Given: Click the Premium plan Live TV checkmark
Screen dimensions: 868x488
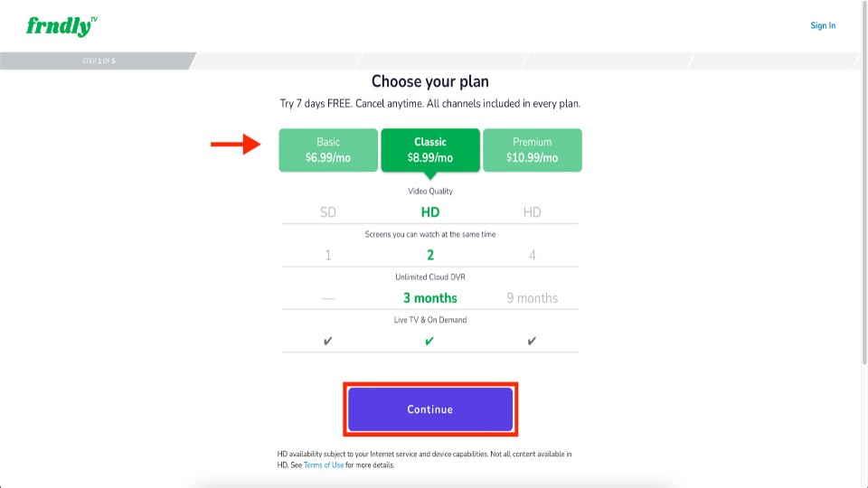Looking at the screenshot, I should 532,341.
